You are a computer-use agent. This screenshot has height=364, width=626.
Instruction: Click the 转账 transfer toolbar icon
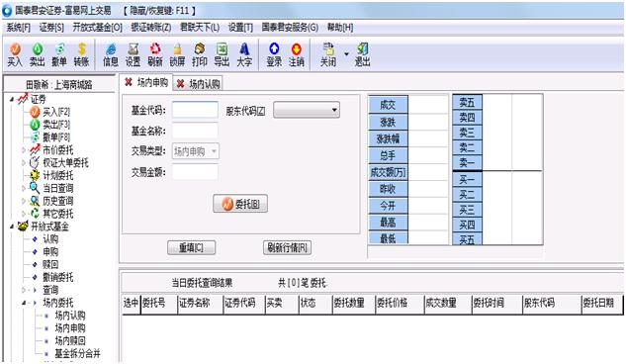pos(81,54)
